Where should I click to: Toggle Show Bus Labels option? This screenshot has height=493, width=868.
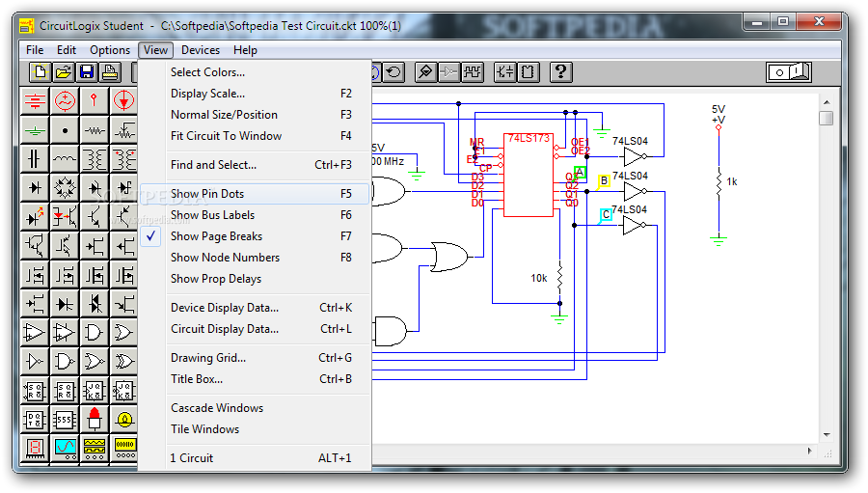[254, 215]
